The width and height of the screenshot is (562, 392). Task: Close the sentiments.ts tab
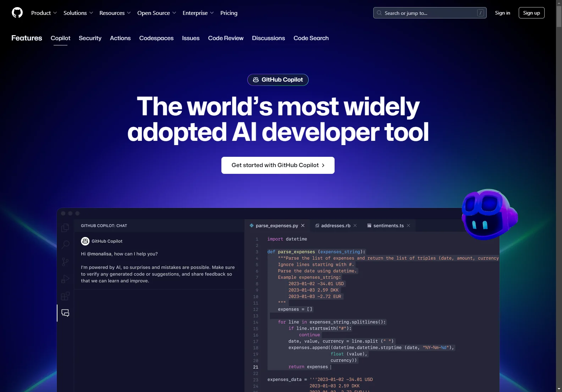click(x=408, y=226)
